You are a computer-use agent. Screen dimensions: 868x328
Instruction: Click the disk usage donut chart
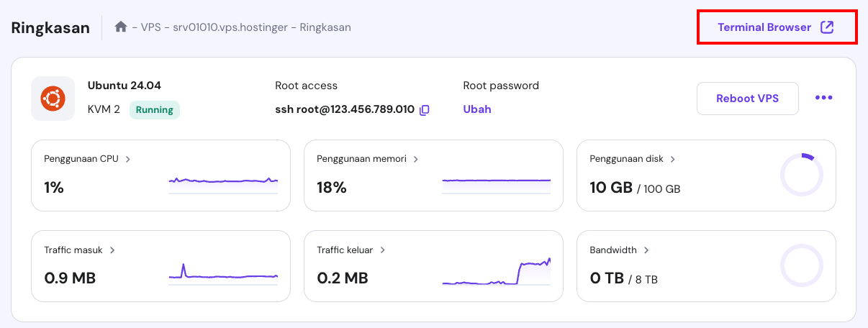tap(801, 174)
